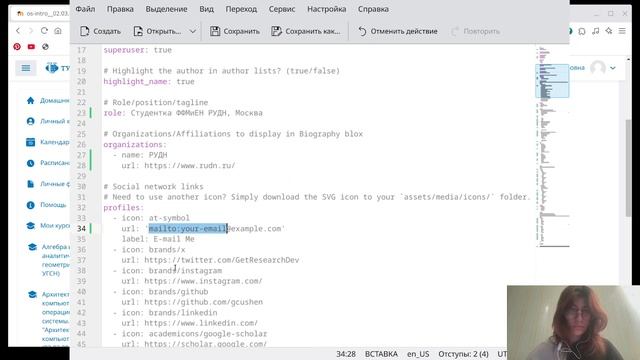Screen dimensions: 640x360
Task: Click the github.com/gcushen url line
Action: coord(192,302)
